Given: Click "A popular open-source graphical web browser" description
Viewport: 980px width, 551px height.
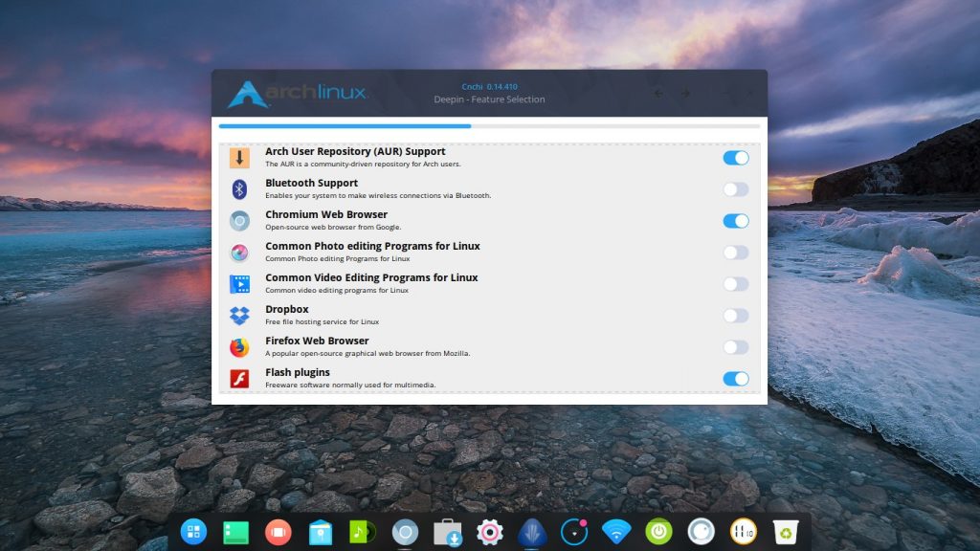Looking at the screenshot, I should click(x=367, y=354).
